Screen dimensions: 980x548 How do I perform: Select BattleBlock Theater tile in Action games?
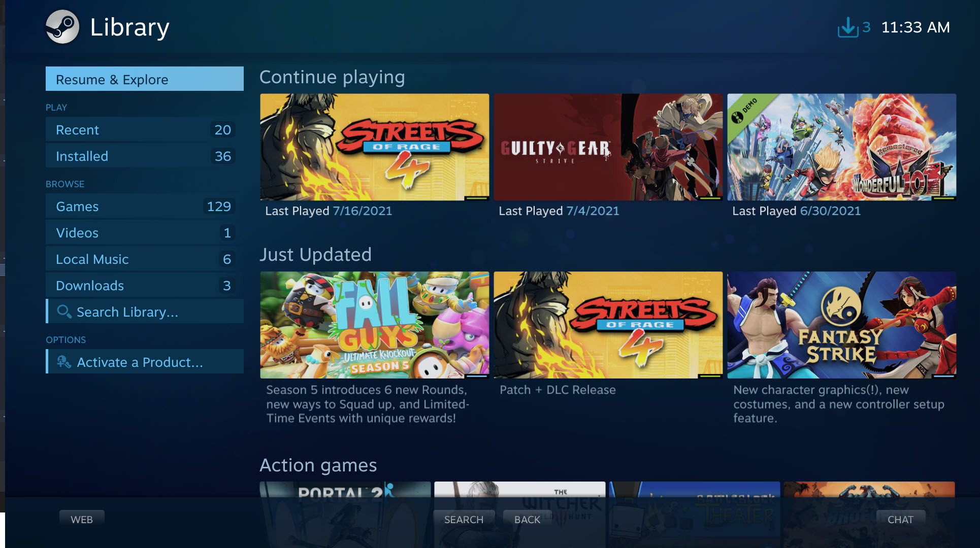[695, 513]
